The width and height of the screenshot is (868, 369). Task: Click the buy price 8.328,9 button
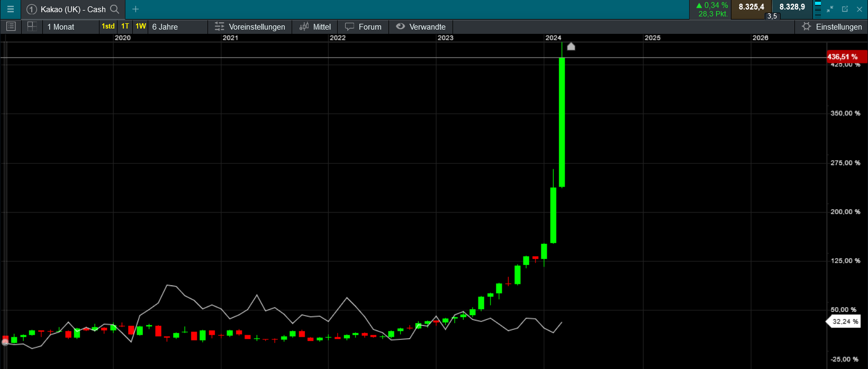[x=792, y=7]
